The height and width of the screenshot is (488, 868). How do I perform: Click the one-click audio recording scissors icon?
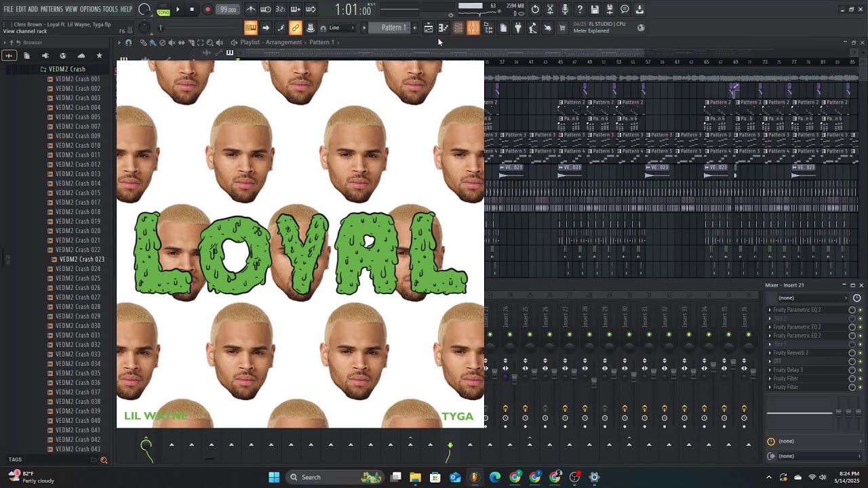(550, 9)
